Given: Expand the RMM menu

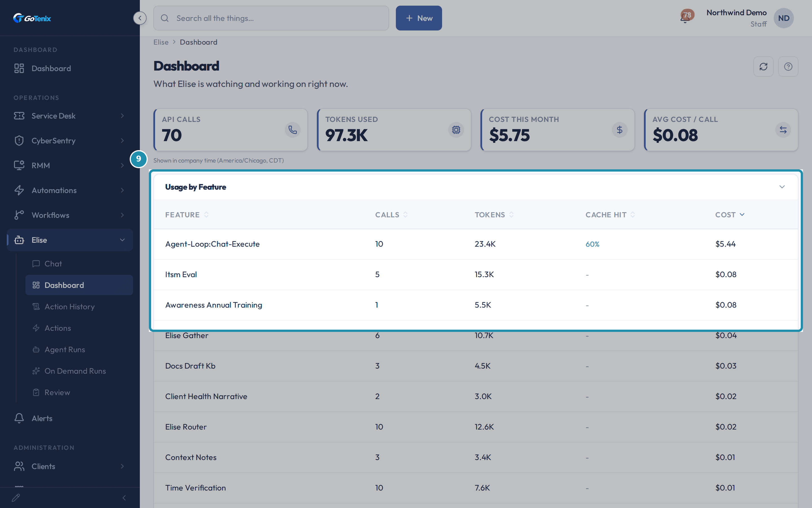Looking at the screenshot, I should pos(70,165).
